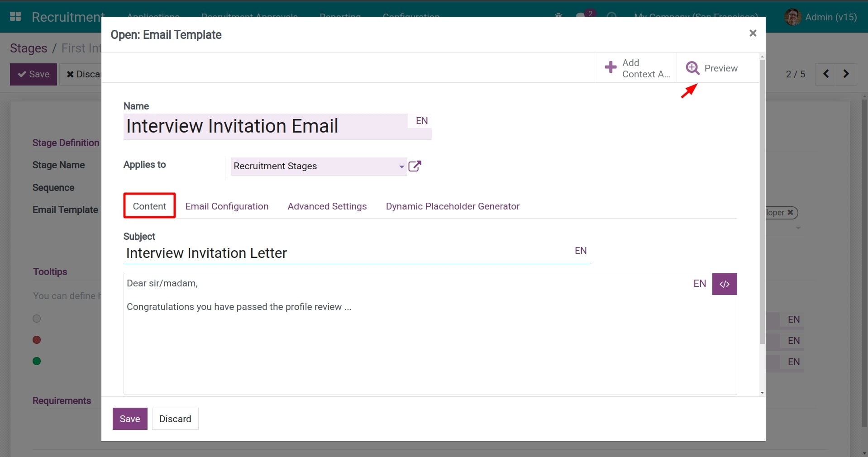This screenshot has height=457, width=868.
Task: Select the gray kanban status circle
Action: (x=36, y=319)
